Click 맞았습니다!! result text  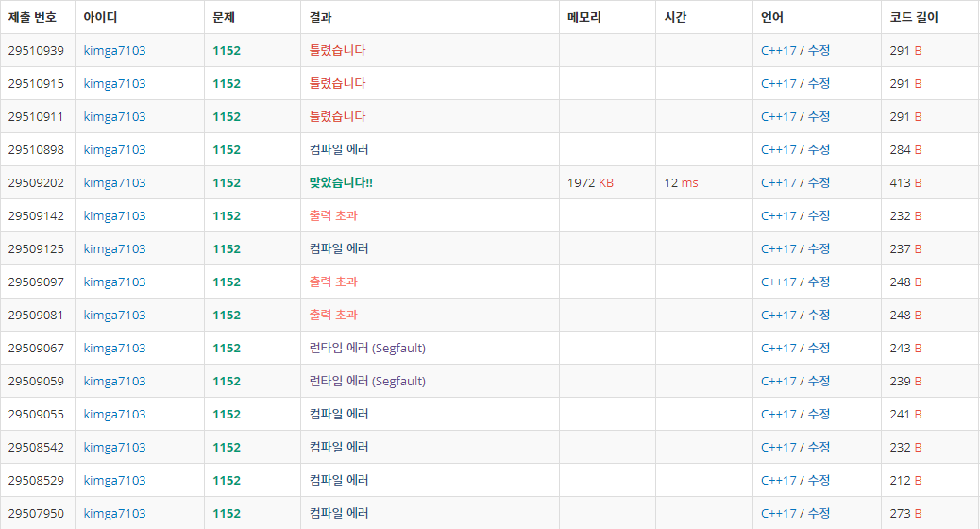pyautogui.click(x=341, y=182)
